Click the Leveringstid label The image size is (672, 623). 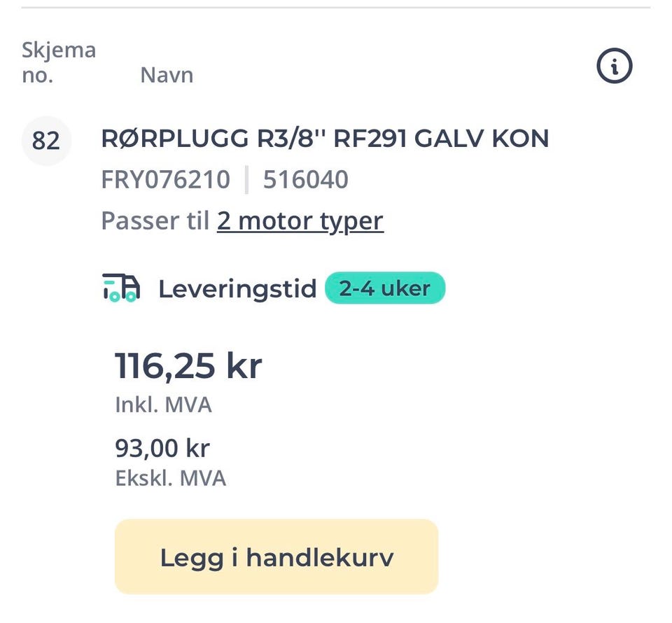click(x=237, y=288)
